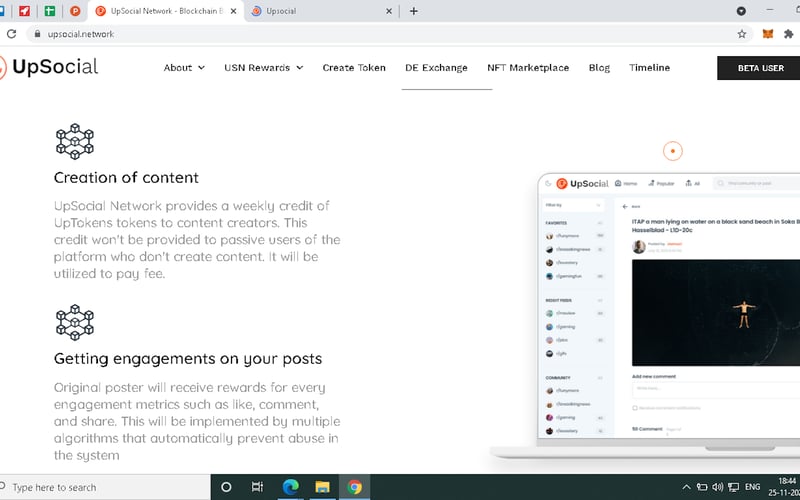Click the blockchain cubes icon above Creation of content
Image resolution: width=800 pixels, height=500 pixels.
click(74, 141)
